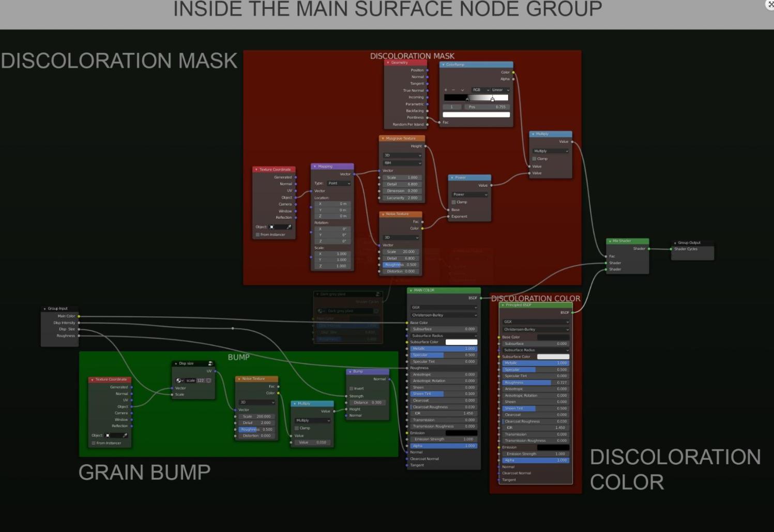
Task: Click the node group browse icon in Disp size node
Action: click(179, 381)
